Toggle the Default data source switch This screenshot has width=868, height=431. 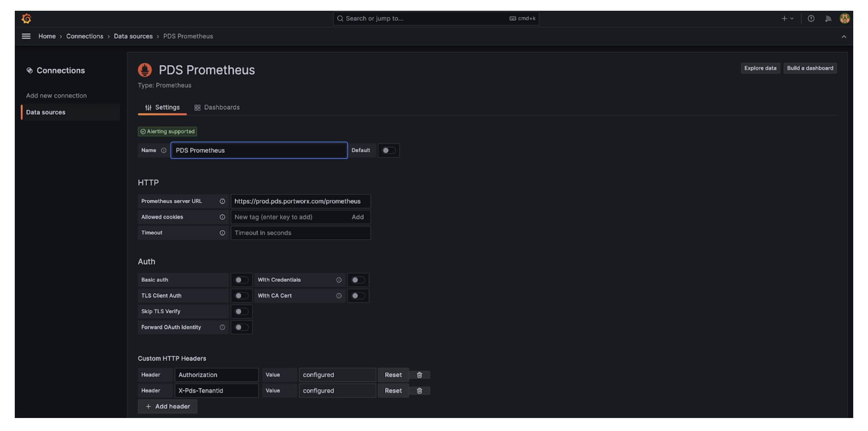(388, 151)
